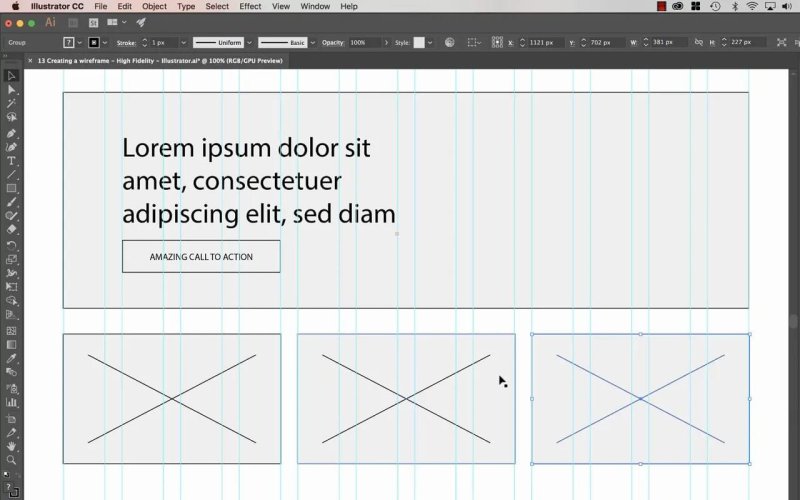Image resolution: width=800 pixels, height=500 pixels.
Task: Click the Stroke color swatch
Action: pos(94,42)
